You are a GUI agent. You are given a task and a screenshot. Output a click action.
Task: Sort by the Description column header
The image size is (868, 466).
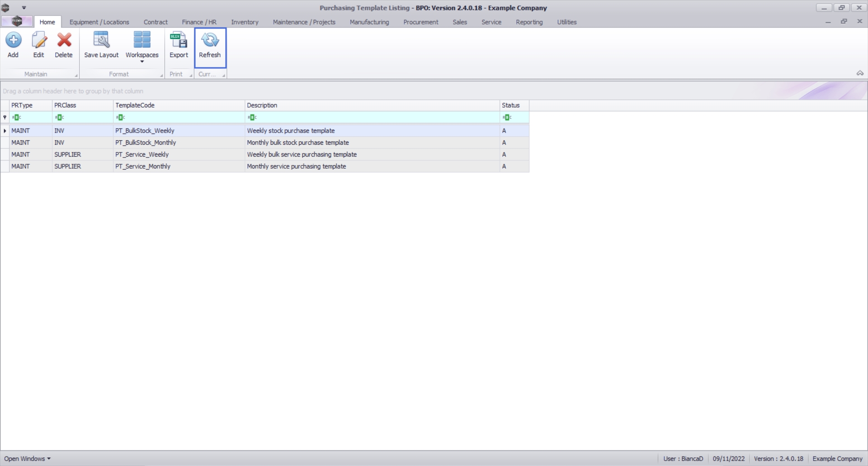click(x=372, y=105)
